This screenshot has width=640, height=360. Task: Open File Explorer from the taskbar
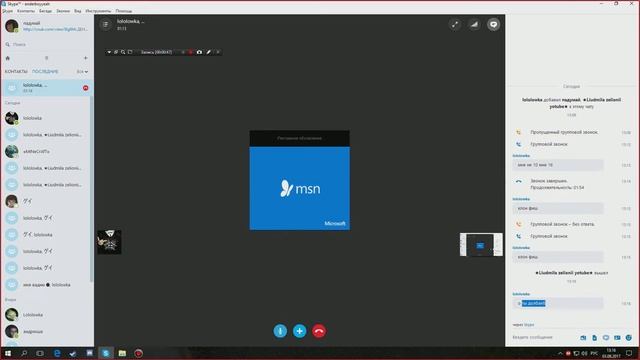click(x=122, y=353)
